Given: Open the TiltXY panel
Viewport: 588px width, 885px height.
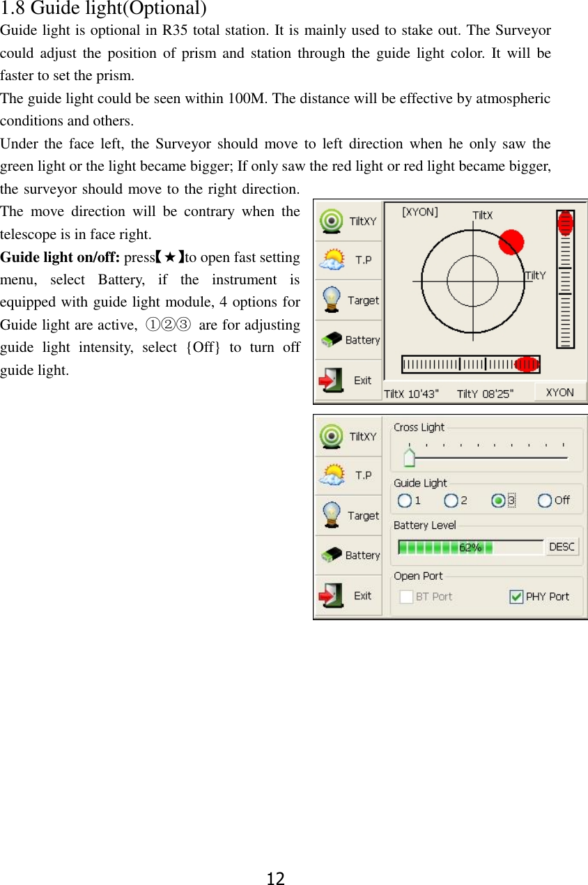Looking at the screenshot, I should pyautogui.click(x=348, y=221).
